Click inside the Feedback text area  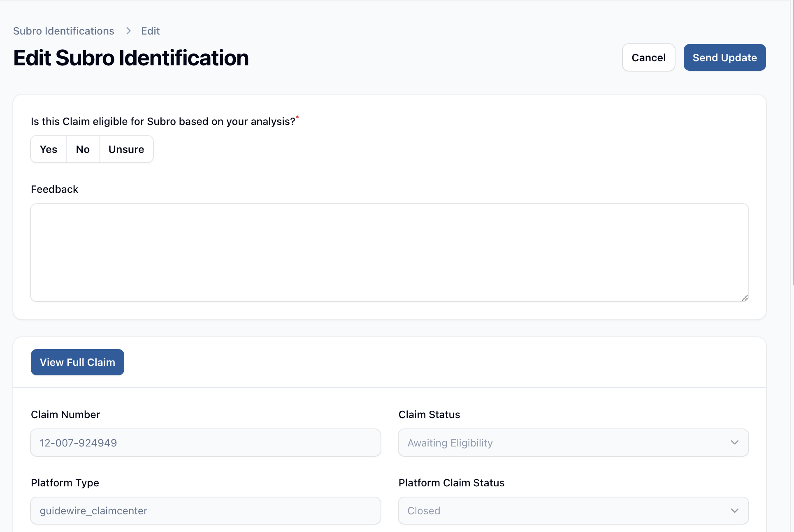tap(389, 252)
